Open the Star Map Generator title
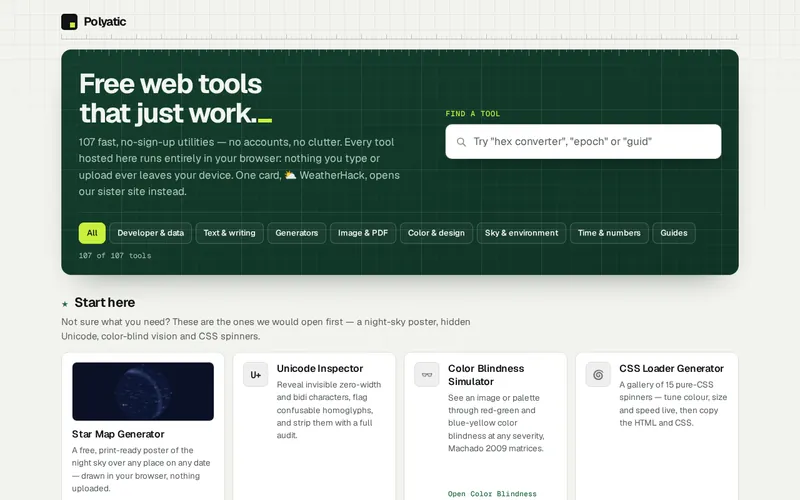The image size is (800, 500). pyautogui.click(x=118, y=434)
